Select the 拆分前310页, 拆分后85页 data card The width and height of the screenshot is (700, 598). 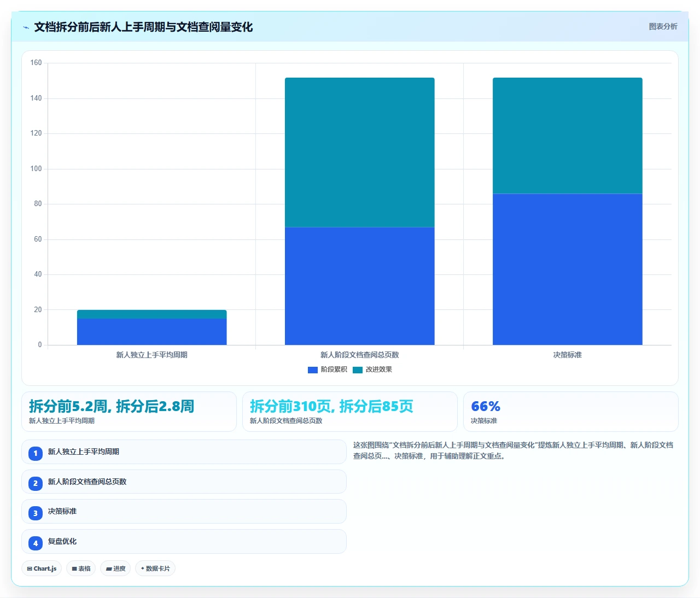pos(350,412)
